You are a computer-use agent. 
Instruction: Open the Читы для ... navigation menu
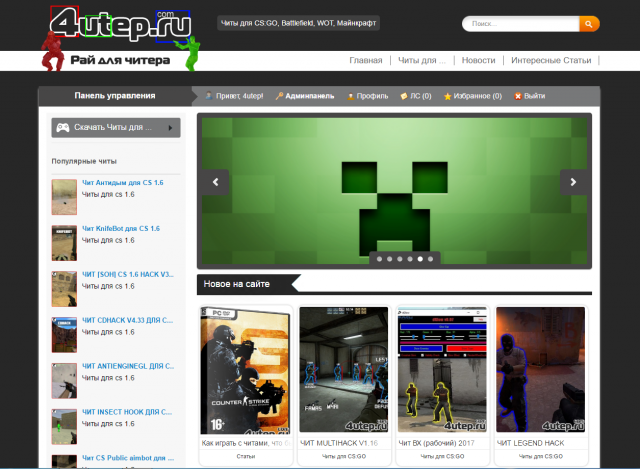click(x=422, y=60)
